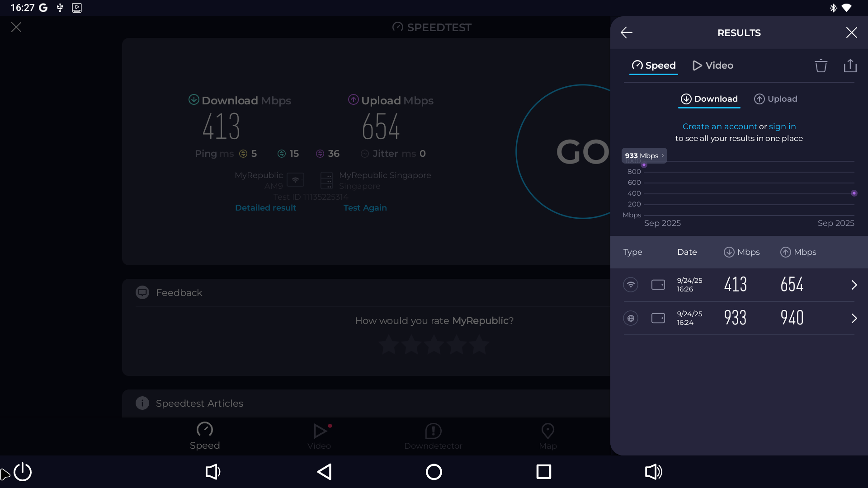This screenshot has width=868, height=488.
Task: Tap the volume up speaker icon
Action: coord(653,472)
